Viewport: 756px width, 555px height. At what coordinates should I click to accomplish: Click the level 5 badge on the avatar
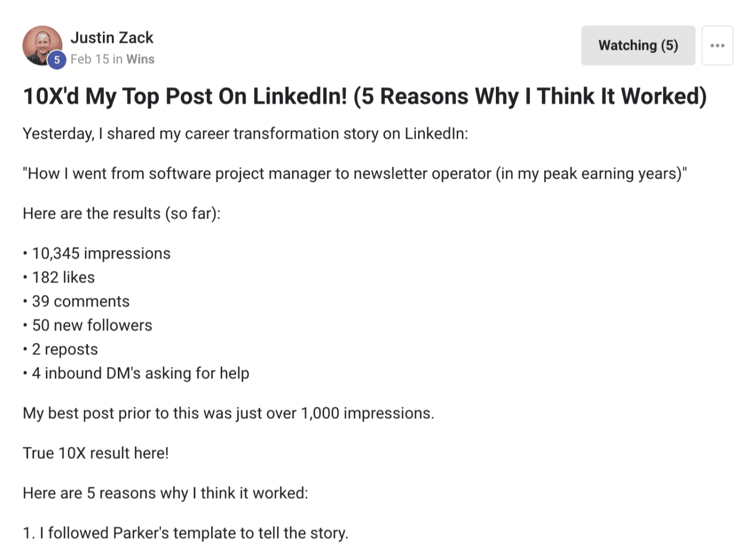[x=57, y=60]
